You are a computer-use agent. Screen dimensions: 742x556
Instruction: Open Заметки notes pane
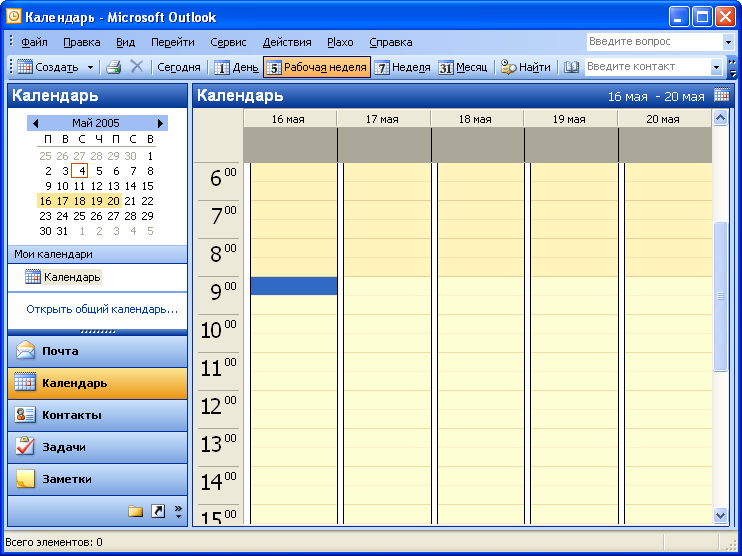pyautogui.click(x=97, y=479)
